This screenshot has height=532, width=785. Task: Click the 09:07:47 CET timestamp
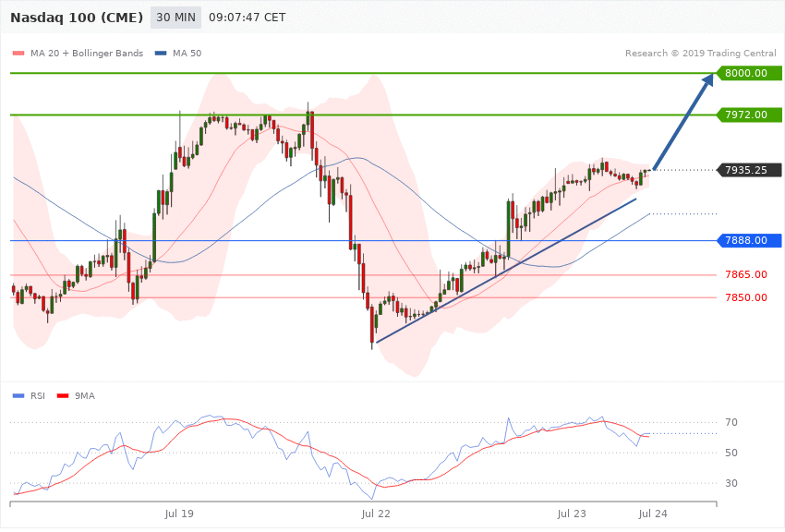pyautogui.click(x=248, y=18)
